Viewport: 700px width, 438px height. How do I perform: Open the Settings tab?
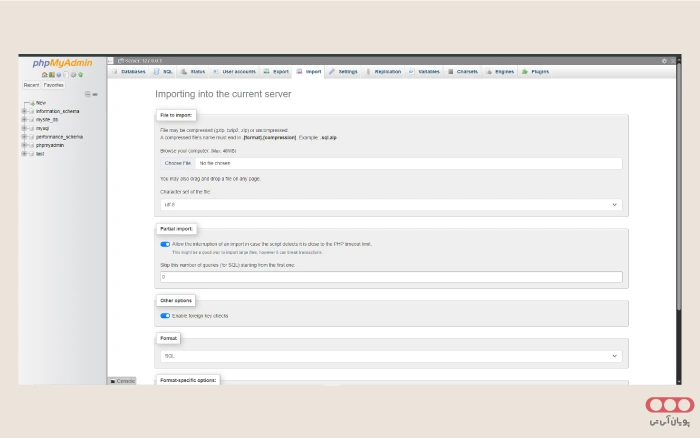point(343,71)
